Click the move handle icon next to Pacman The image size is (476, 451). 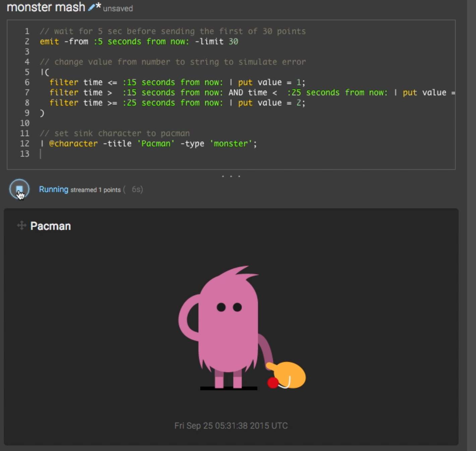(21, 225)
